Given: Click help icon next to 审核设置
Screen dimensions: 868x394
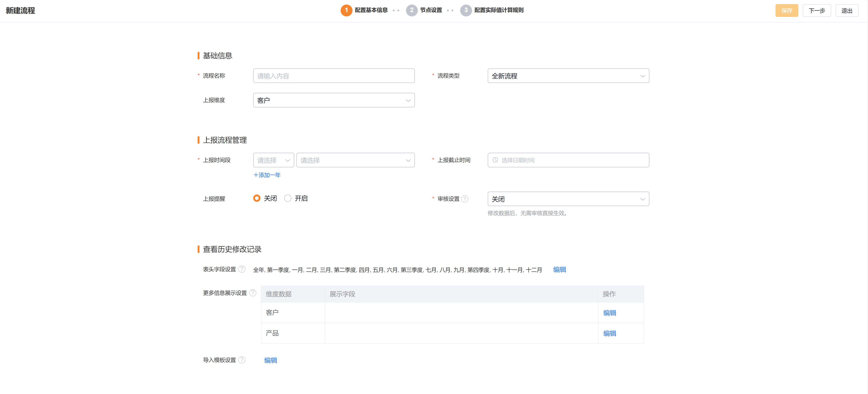Looking at the screenshot, I should pos(465,199).
